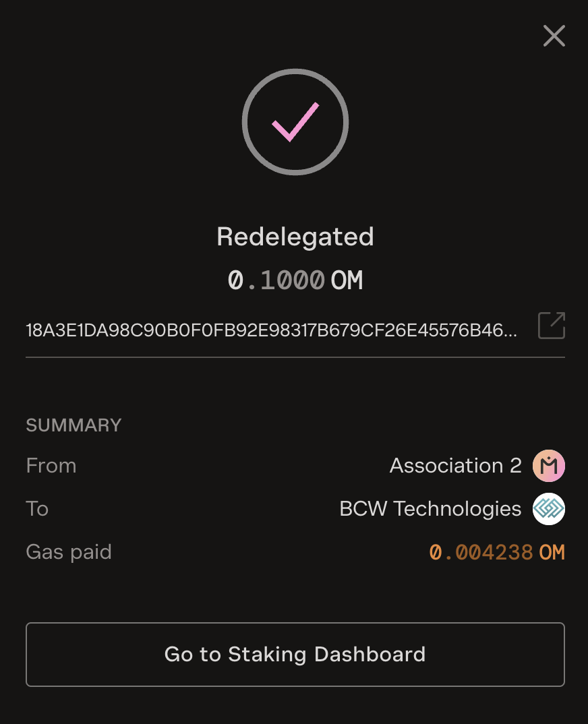
Task: Click the OM unit beside the redelegated amount
Action: click(347, 280)
